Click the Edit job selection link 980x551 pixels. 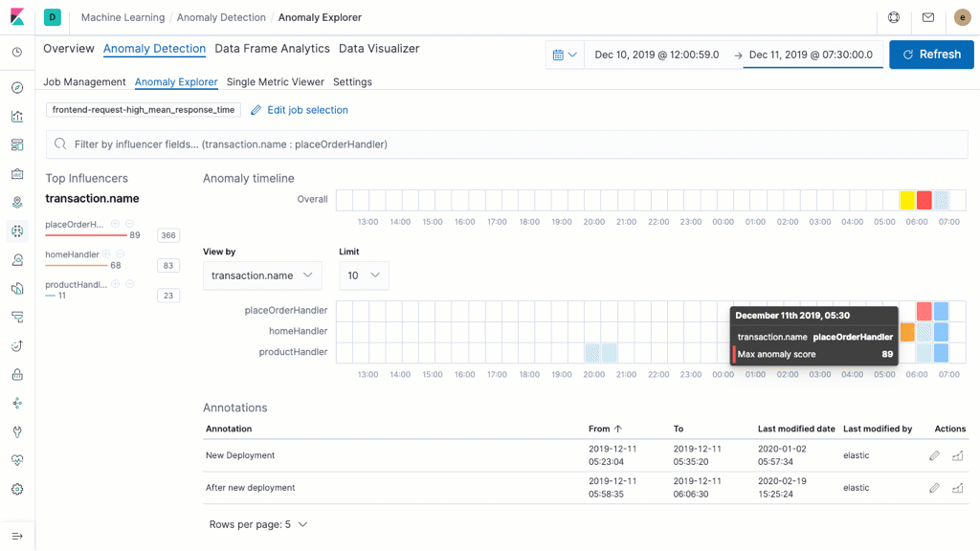[308, 110]
